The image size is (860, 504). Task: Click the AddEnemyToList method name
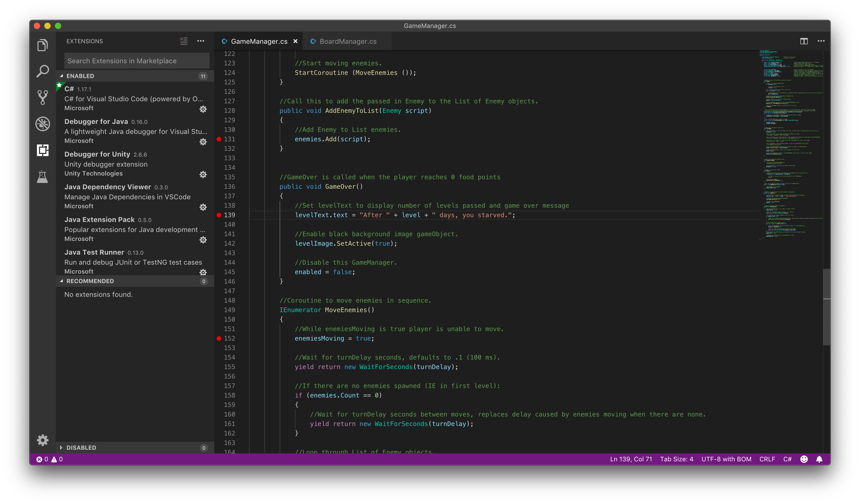(x=351, y=110)
